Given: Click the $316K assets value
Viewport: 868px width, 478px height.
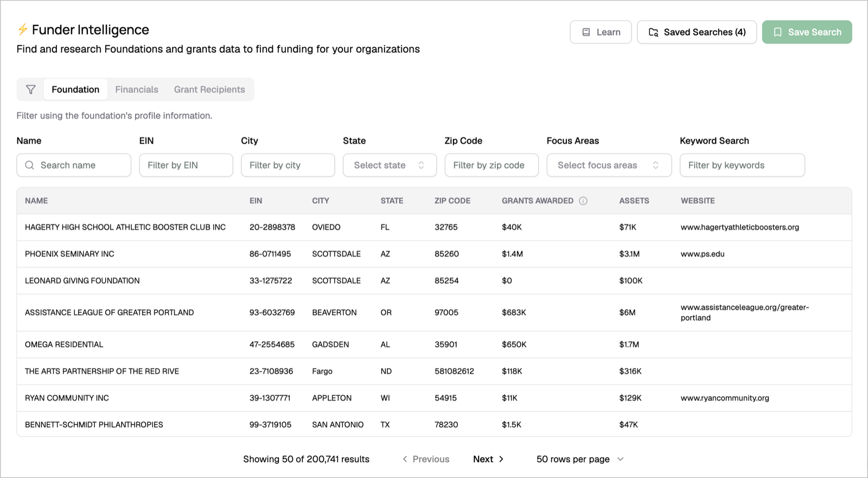Looking at the screenshot, I should coord(630,371).
